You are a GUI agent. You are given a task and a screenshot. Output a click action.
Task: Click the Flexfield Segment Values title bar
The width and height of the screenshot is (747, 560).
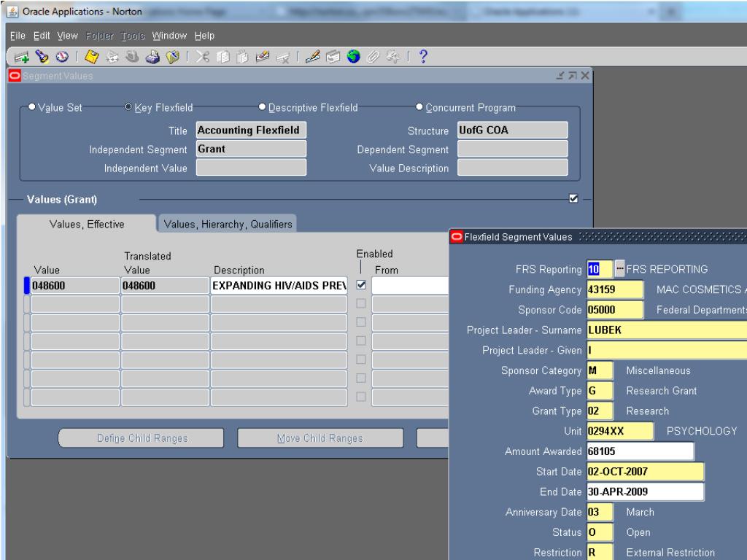point(598,237)
